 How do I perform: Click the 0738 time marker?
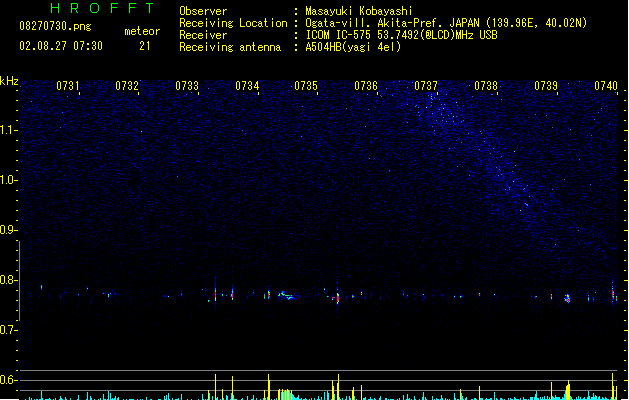tap(486, 86)
